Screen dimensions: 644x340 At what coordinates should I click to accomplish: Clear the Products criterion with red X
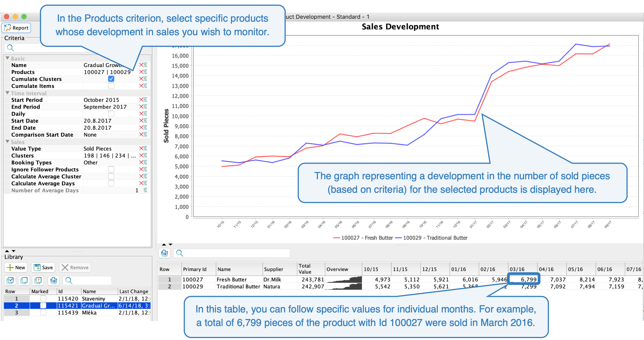[x=141, y=72]
